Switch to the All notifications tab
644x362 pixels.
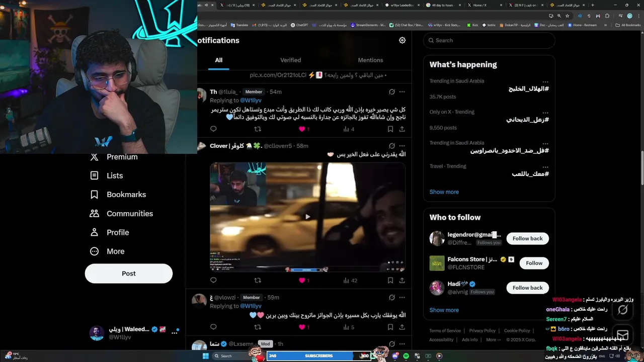point(219,60)
